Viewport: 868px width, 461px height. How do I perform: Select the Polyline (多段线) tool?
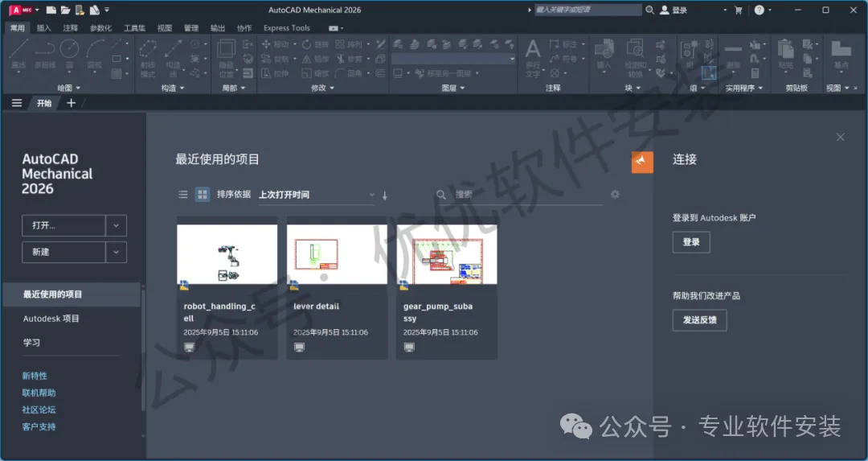tap(45, 54)
